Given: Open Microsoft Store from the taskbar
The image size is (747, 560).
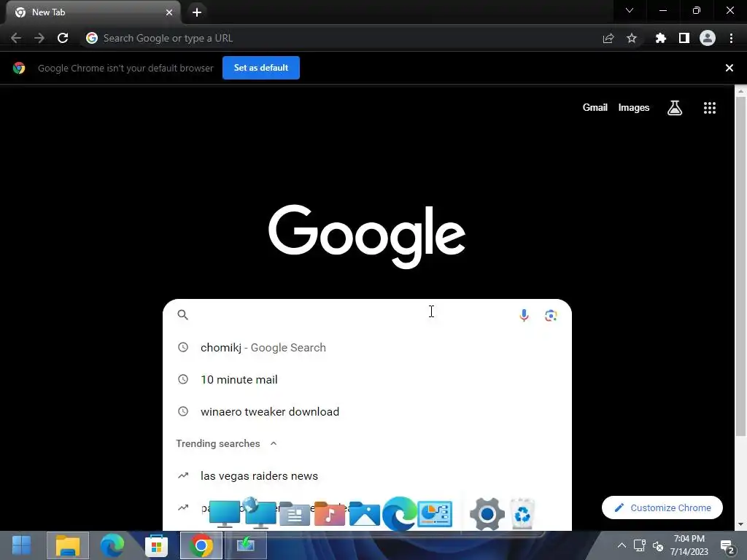Looking at the screenshot, I should click(156, 545).
